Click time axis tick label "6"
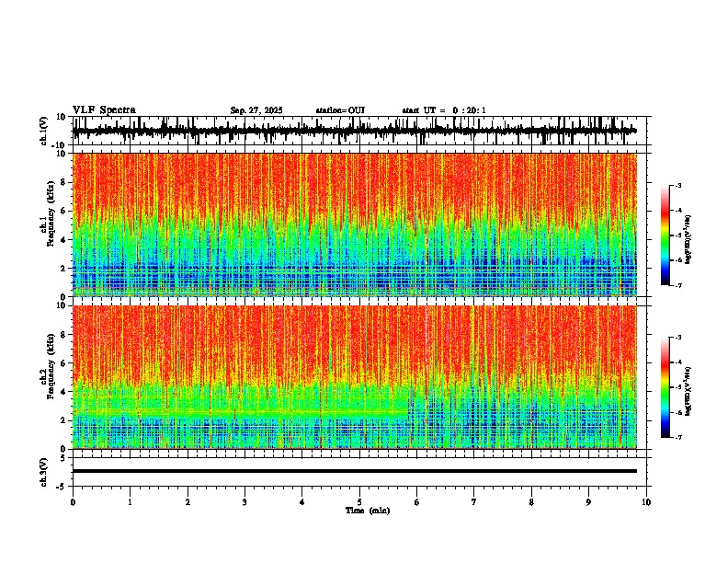 pyautogui.click(x=417, y=502)
